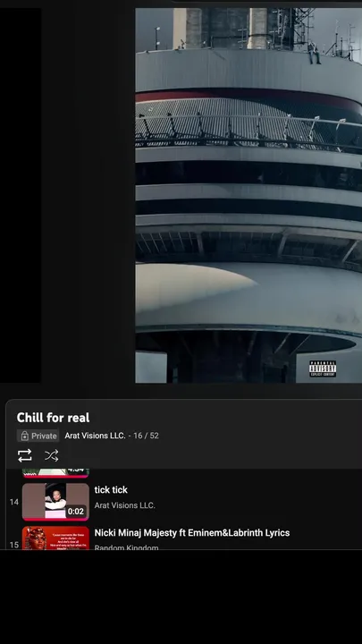Select the tick tick video title
The width and height of the screenshot is (362, 644).
[x=111, y=489]
